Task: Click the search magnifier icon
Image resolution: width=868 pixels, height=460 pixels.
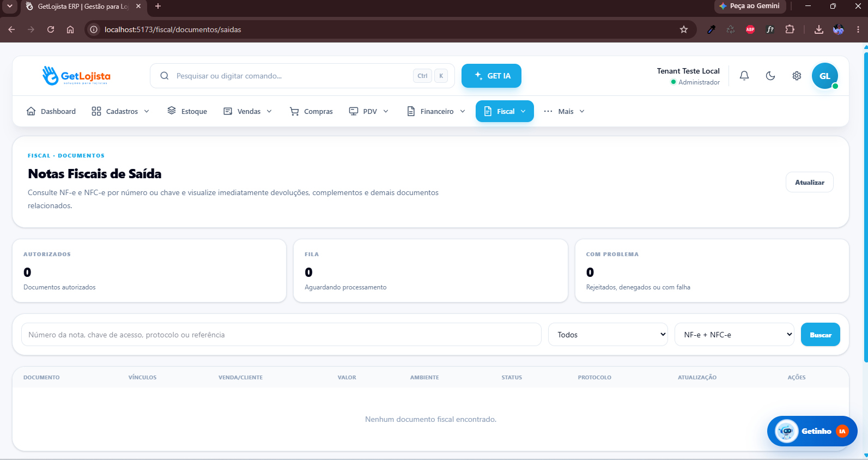Action: (x=164, y=76)
